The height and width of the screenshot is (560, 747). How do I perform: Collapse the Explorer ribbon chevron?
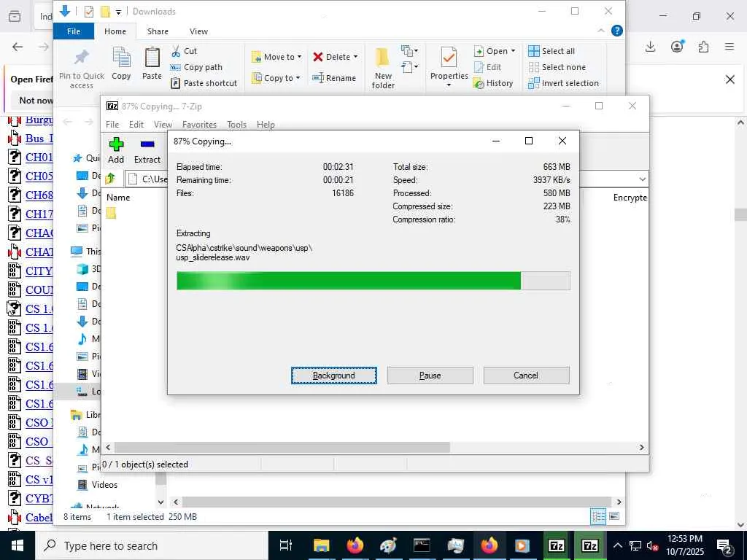click(601, 31)
